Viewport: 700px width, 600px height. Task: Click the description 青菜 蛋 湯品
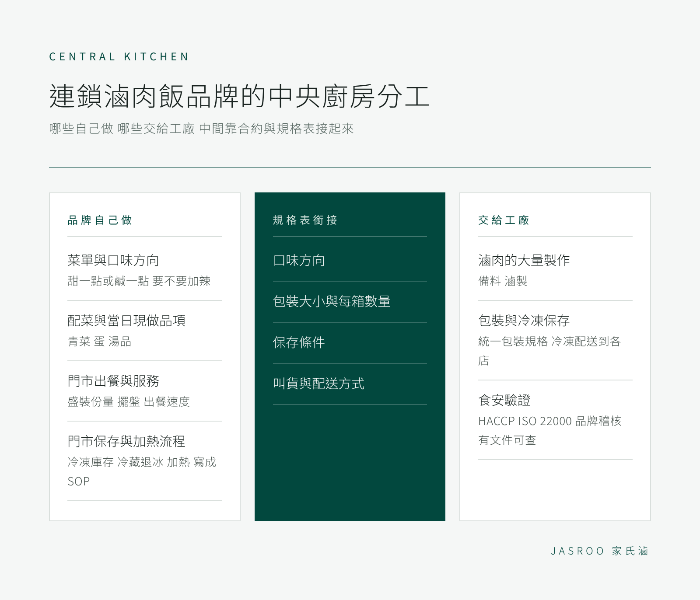click(99, 342)
